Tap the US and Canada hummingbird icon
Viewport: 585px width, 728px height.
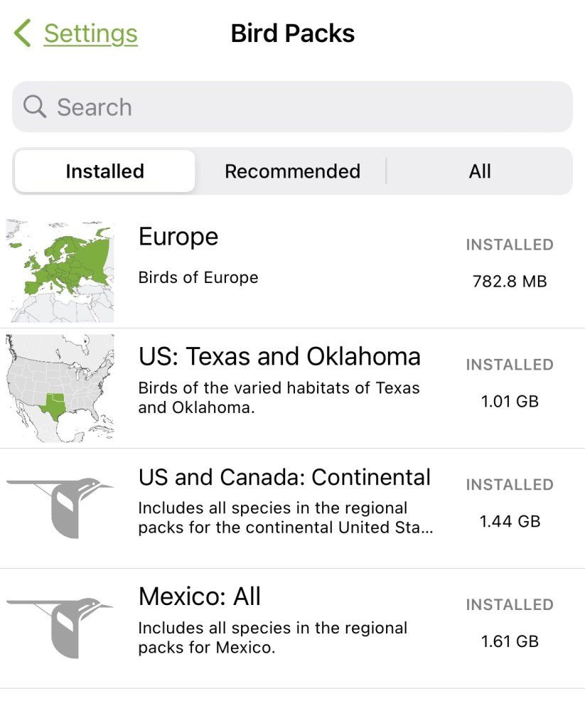coord(60,508)
